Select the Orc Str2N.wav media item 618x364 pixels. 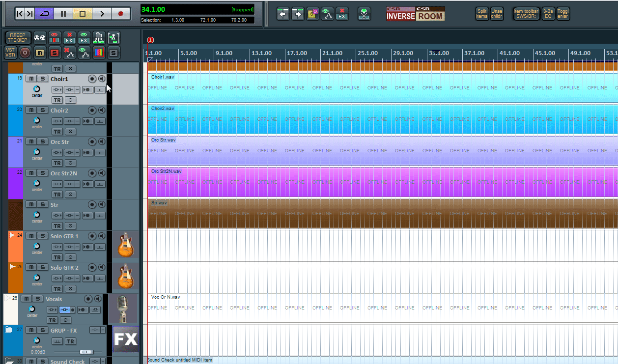point(383,182)
